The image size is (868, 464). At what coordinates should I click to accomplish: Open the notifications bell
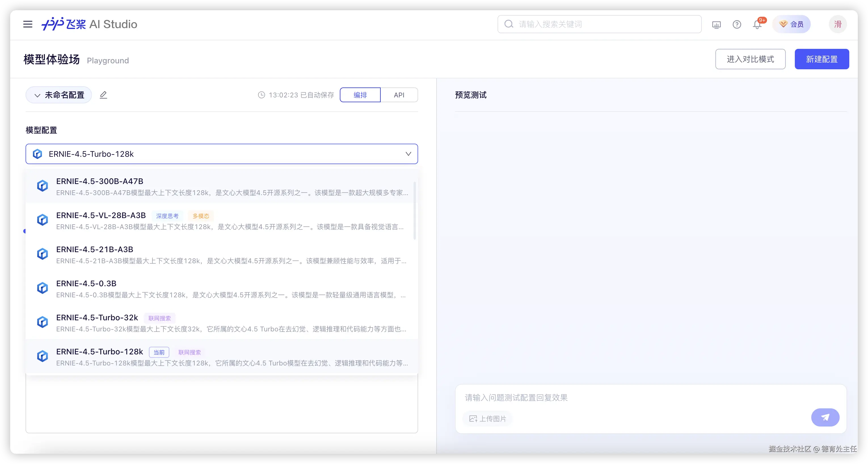(757, 25)
